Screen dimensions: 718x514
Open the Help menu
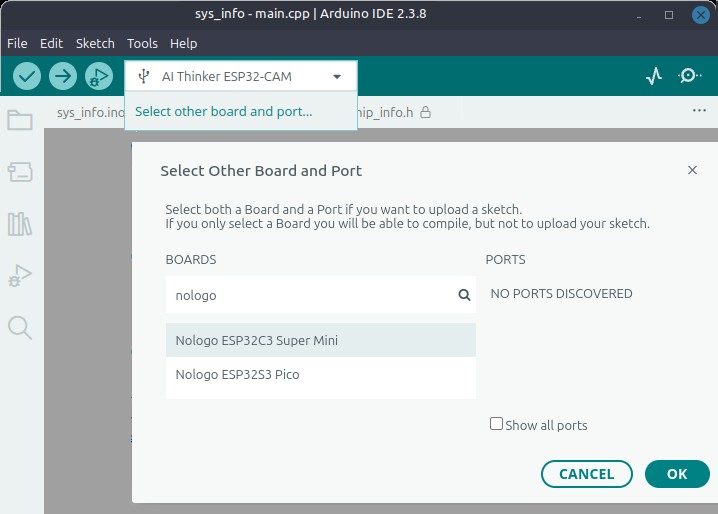point(184,44)
